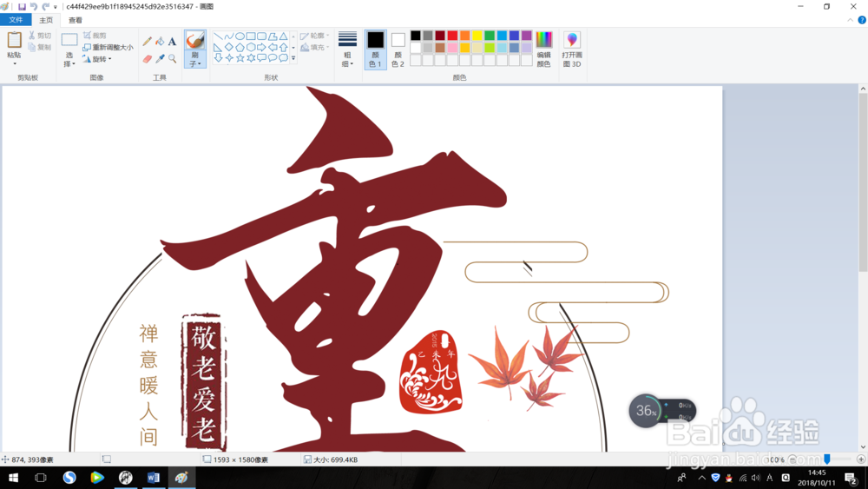
Task: Open the Paint 3D (打开画图3D) button
Action: click(572, 50)
